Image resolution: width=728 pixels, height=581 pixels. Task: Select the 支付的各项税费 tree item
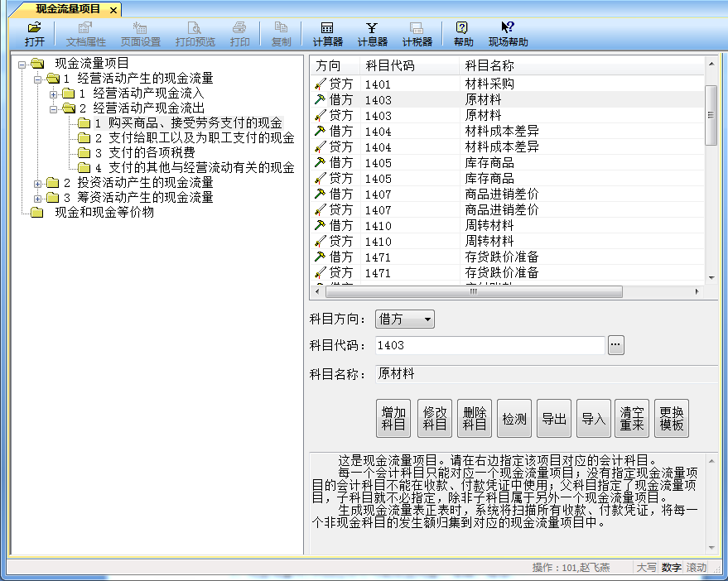[x=151, y=153]
